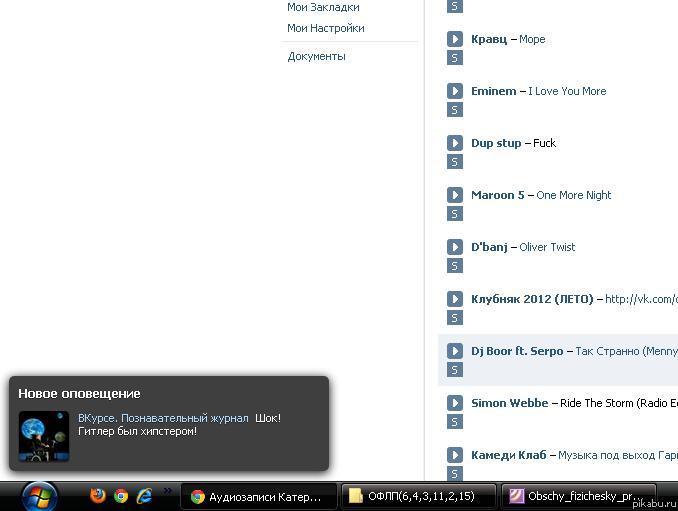Click artist name Кравц

(x=489, y=39)
